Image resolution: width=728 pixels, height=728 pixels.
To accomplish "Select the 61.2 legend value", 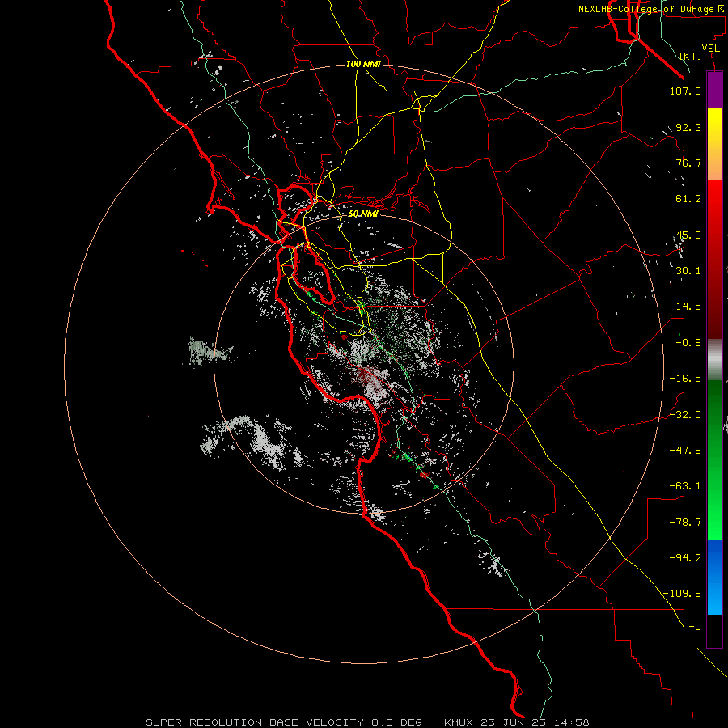I will 688,199.
